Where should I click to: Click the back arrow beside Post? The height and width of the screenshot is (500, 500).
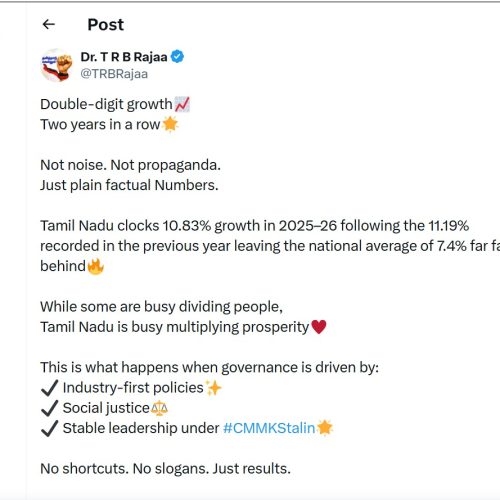[x=49, y=24]
